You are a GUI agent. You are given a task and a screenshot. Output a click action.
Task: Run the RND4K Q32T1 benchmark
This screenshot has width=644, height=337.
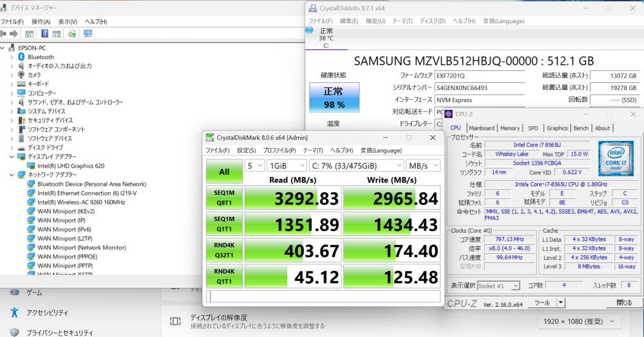click(224, 250)
